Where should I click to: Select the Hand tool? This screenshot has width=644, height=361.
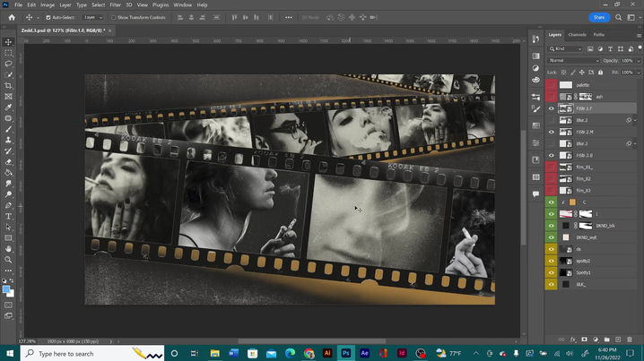point(8,249)
